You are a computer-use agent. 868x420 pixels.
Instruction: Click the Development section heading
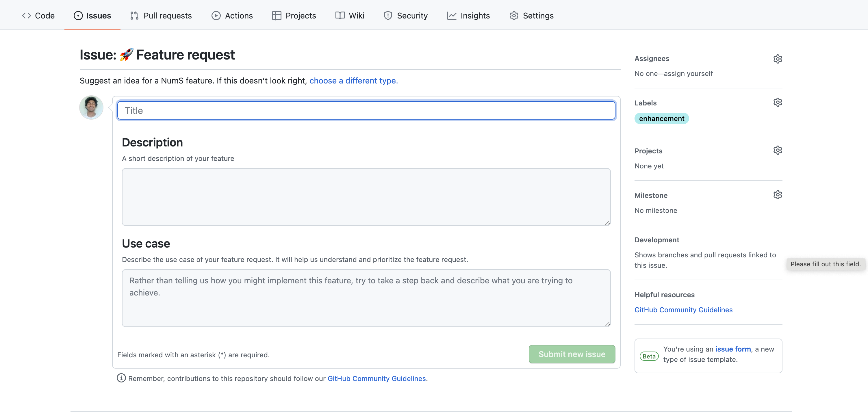[x=657, y=240]
